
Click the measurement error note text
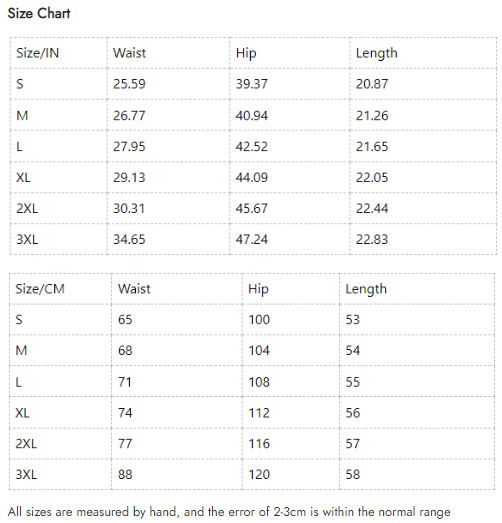[x=229, y=512]
